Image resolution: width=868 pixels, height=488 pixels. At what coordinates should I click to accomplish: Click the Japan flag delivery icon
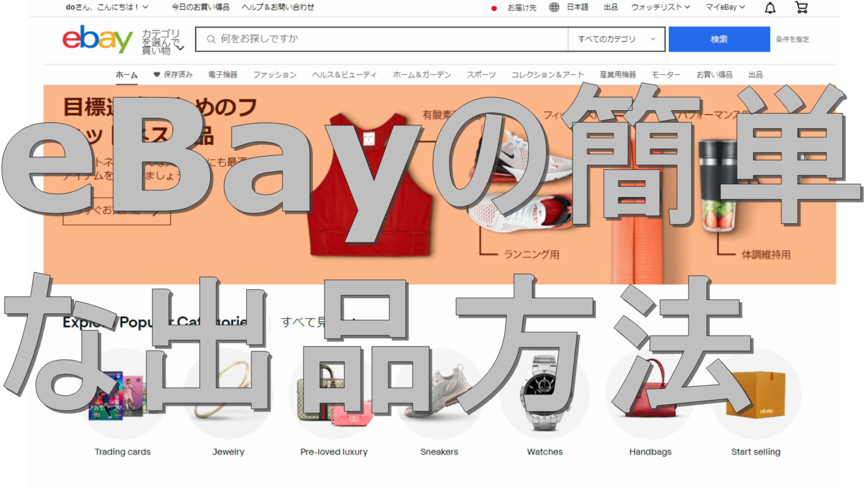point(494,8)
